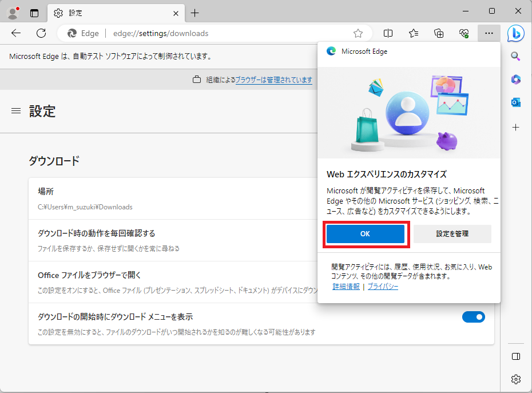Click the profile avatar icon

pos(12,13)
